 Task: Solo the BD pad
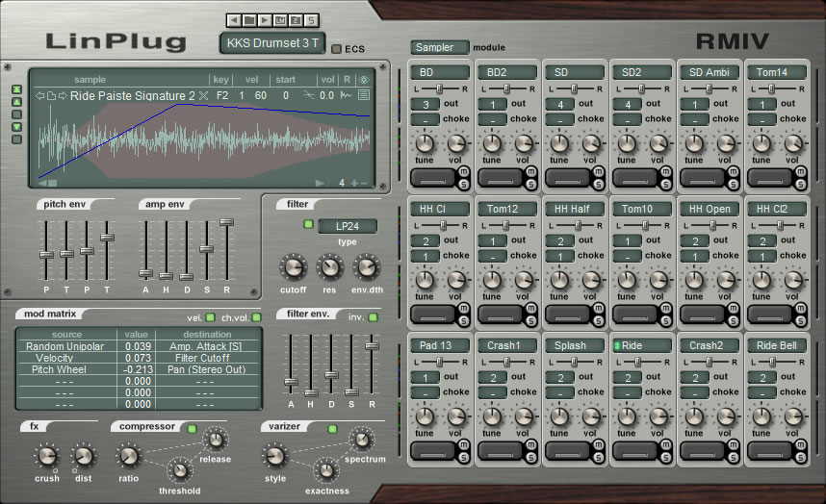pos(464,184)
